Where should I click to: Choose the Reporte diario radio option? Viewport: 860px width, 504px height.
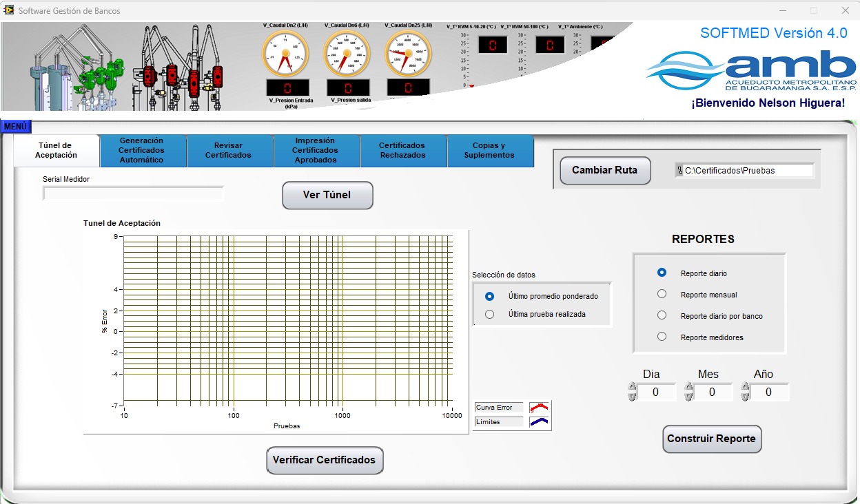(662, 273)
